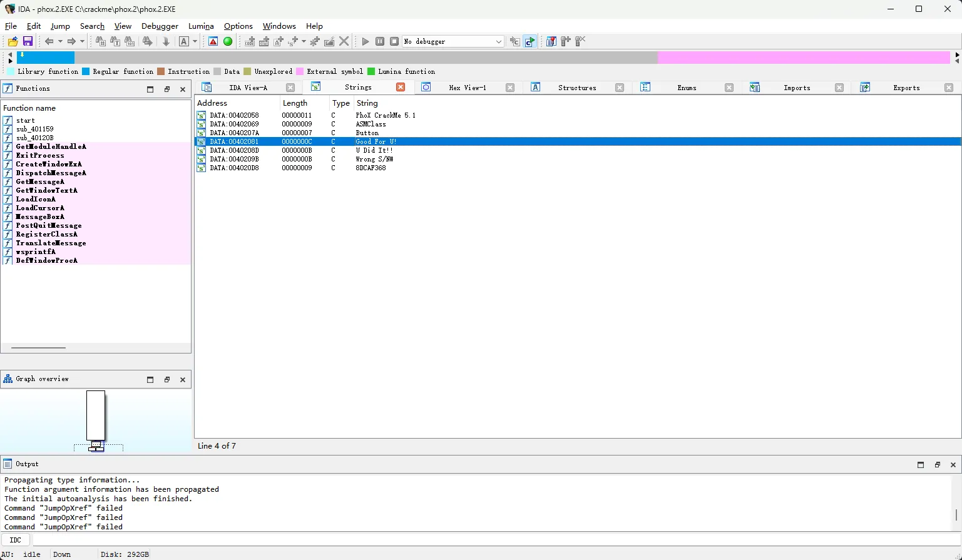
Task: Click the breakpoint list toolbar icon
Action: [x=551, y=41]
